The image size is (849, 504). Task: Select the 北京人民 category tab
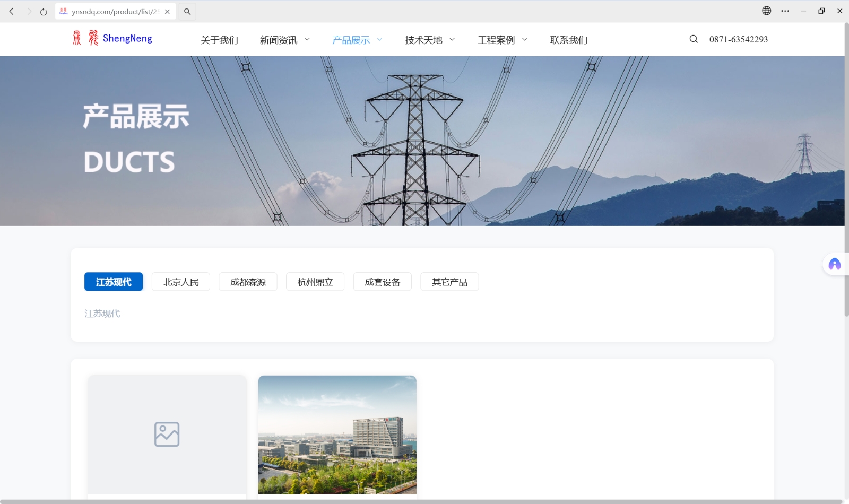pos(181,282)
